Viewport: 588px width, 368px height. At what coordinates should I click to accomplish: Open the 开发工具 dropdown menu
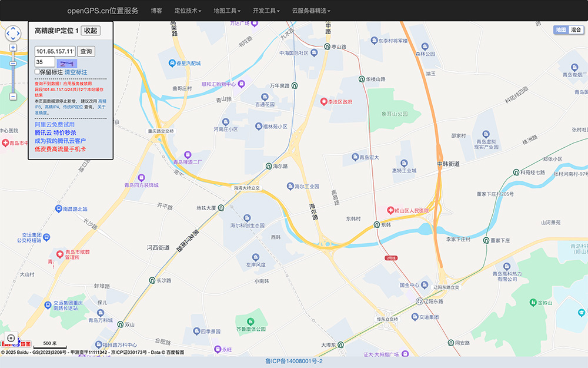coord(266,11)
